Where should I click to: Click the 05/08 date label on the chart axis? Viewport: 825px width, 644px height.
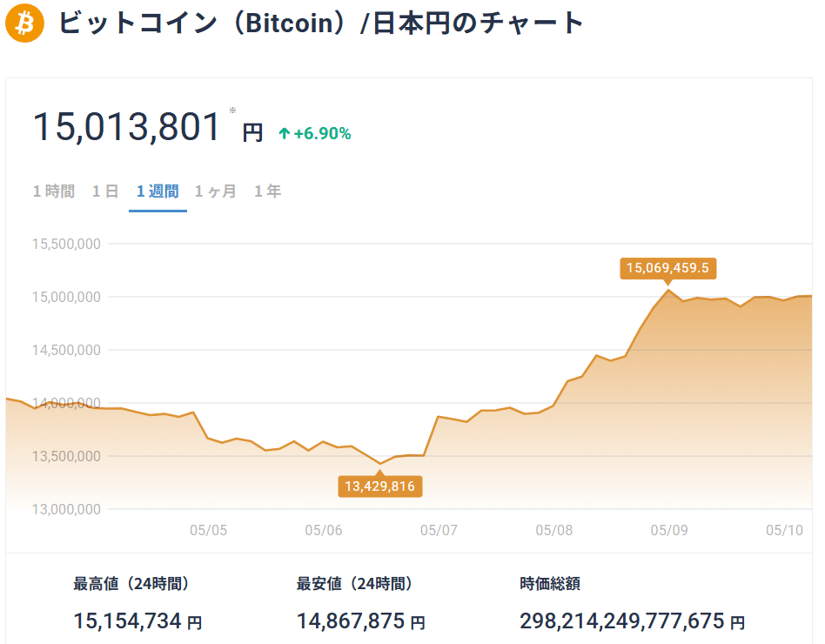coord(556,529)
